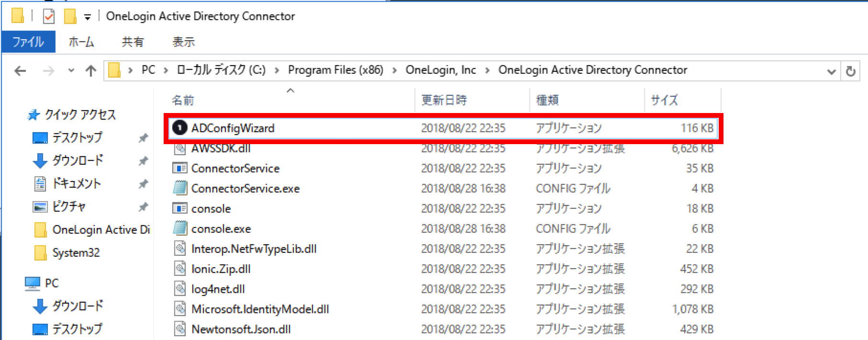Click the Newtonsoft.Json.dll file name

(241, 329)
